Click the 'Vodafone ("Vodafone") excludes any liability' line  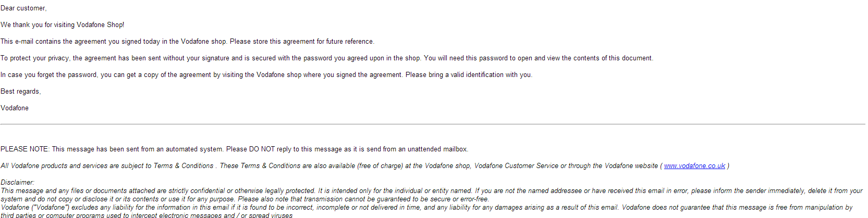pyautogui.click(x=426, y=208)
